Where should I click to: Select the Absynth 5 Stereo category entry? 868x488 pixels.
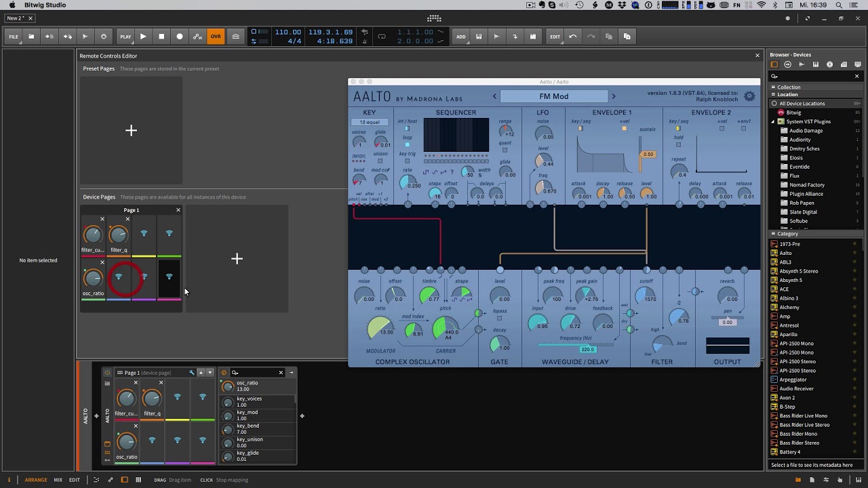click(x=799, y=271)
